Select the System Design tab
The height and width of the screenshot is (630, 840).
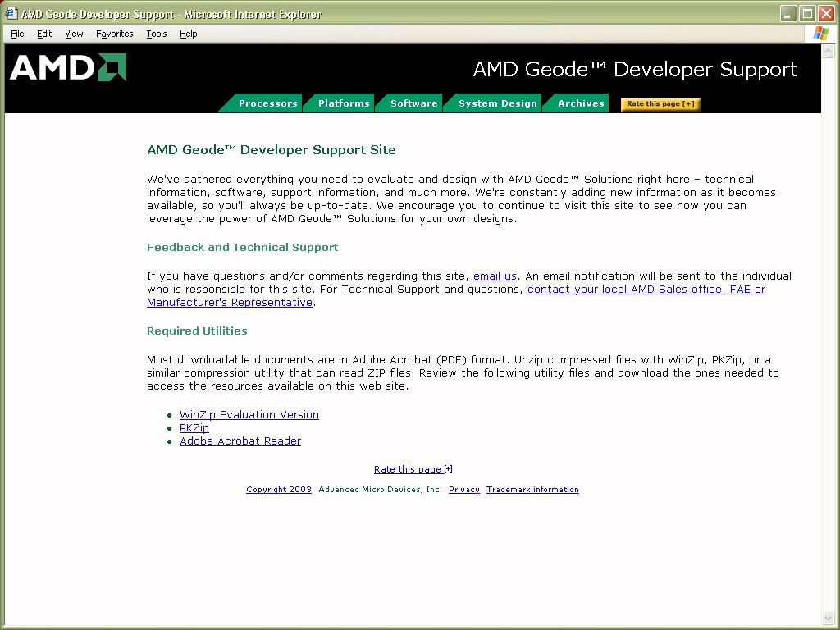click(x=497, y=103)
